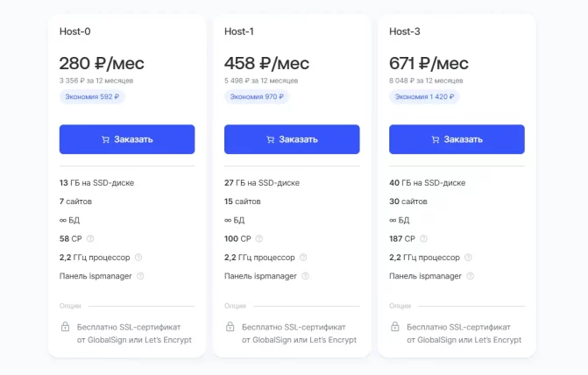Click the SSL lock icon in Host-3 card

[395, 327]
